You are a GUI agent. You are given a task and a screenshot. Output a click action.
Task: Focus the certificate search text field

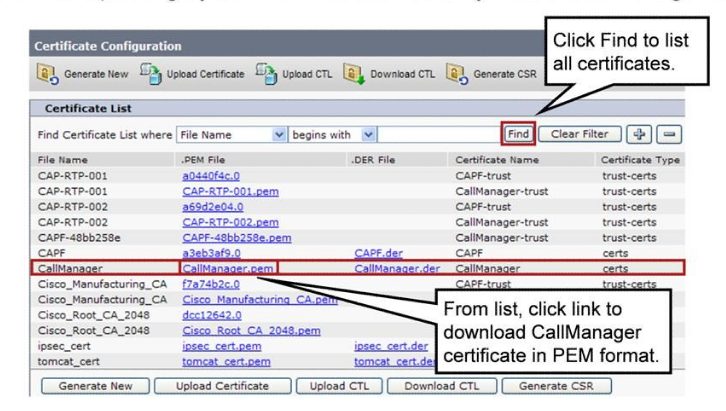438,135
